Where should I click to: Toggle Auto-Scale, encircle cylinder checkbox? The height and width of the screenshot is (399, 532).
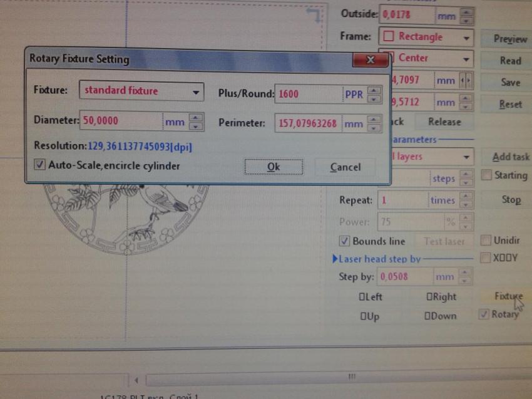[x=40, y=165]
